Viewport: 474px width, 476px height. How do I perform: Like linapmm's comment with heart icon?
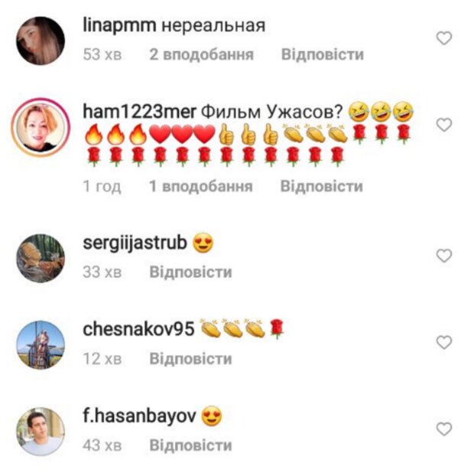coord(444,38)
